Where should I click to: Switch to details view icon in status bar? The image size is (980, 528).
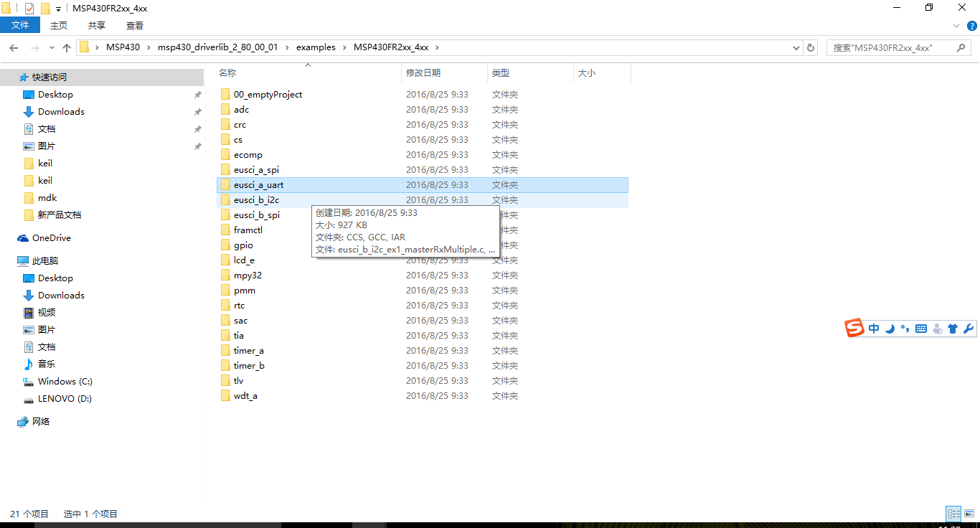tap(953, 514)
